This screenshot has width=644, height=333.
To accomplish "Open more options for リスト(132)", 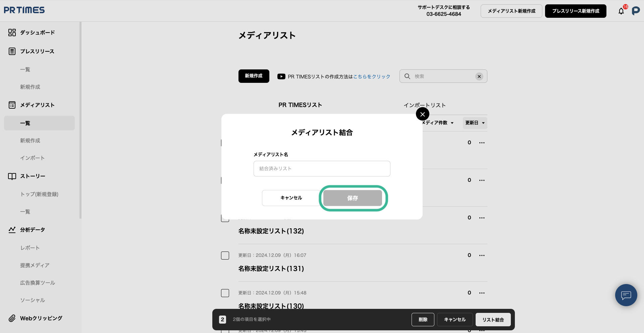I will tap(482, 218).
